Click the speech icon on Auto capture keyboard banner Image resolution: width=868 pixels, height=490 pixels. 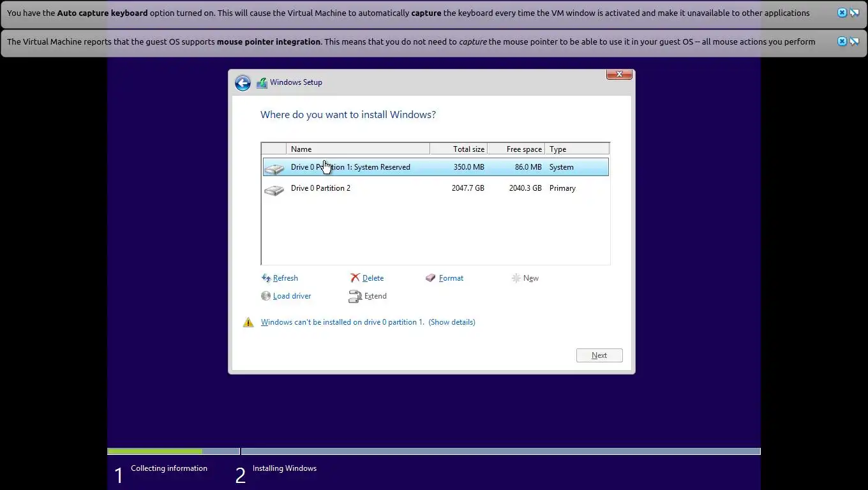point(854,13)
